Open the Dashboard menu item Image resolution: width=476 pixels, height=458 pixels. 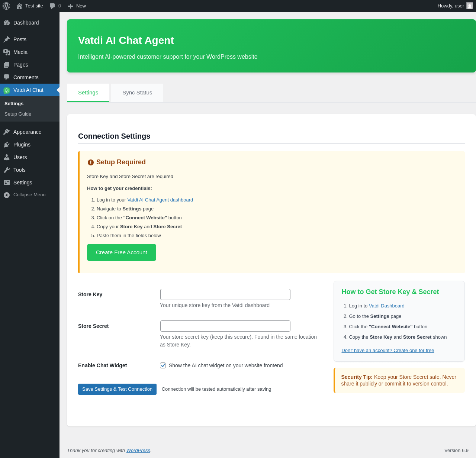pyautogui.click(x=30, y=23)
